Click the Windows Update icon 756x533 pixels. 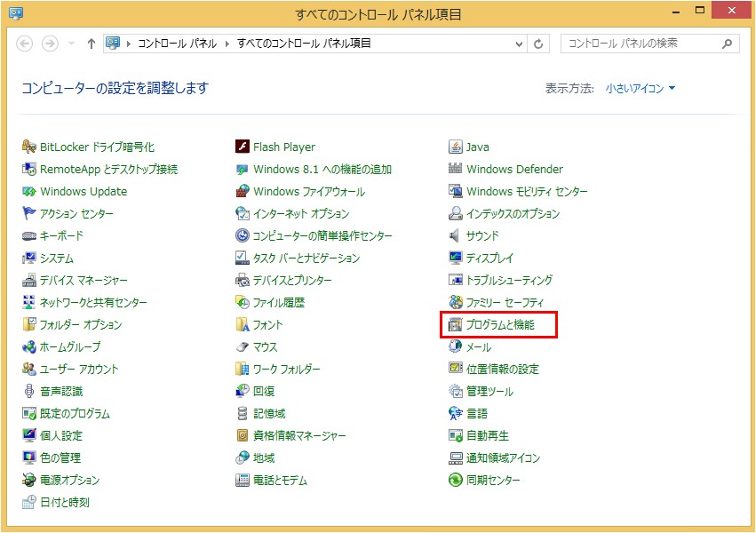[x=29, y=191]
